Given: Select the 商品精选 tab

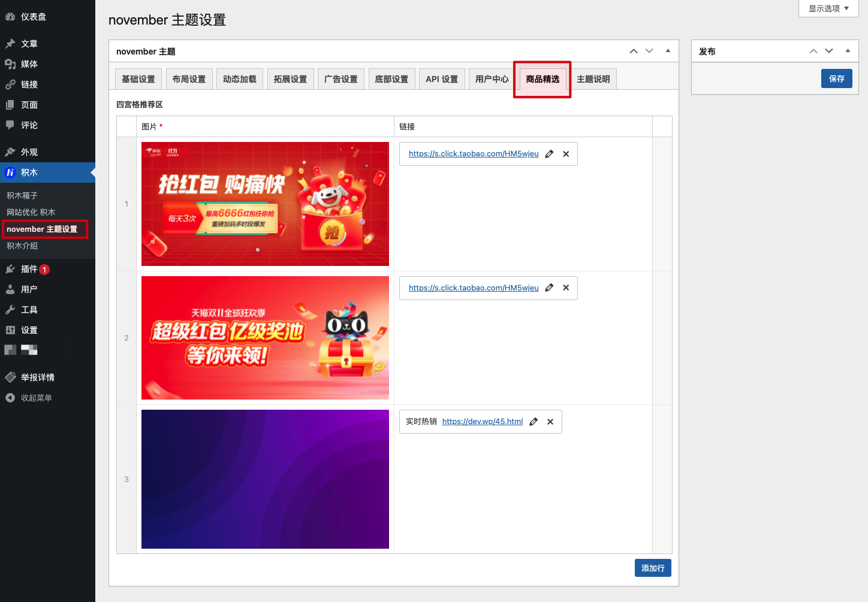Looking at the screenshot, I should coord(542,79).
